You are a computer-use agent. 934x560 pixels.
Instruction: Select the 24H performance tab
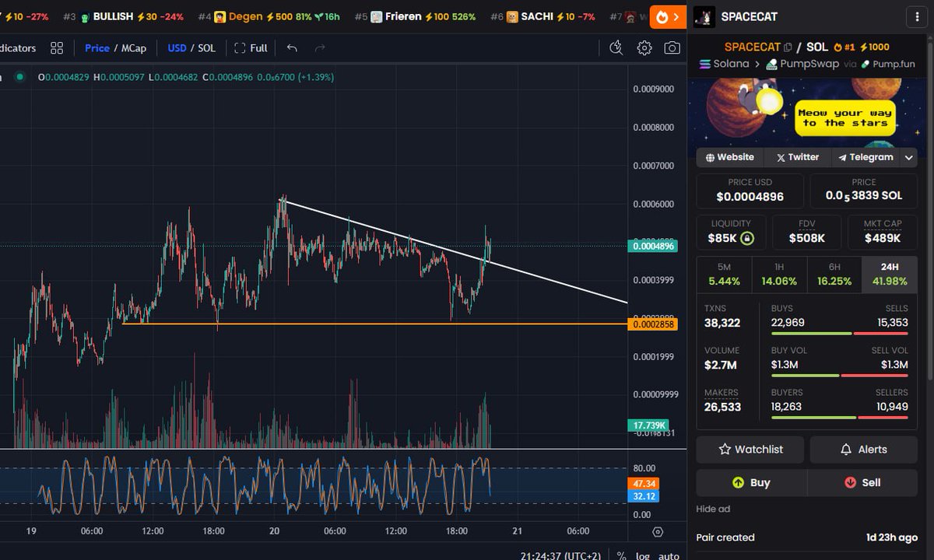tap(890, 275)
